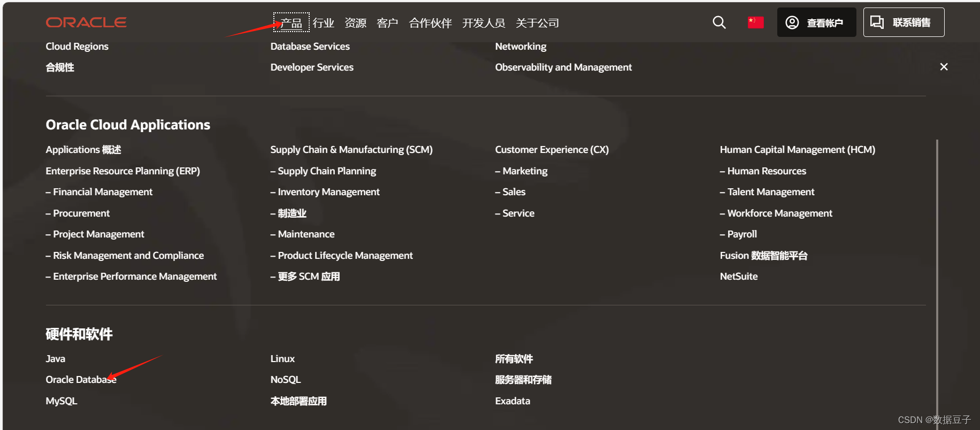Screen dimensions: 980x430
Task: Open the search magnifier icon
Action: coord(719,22)
